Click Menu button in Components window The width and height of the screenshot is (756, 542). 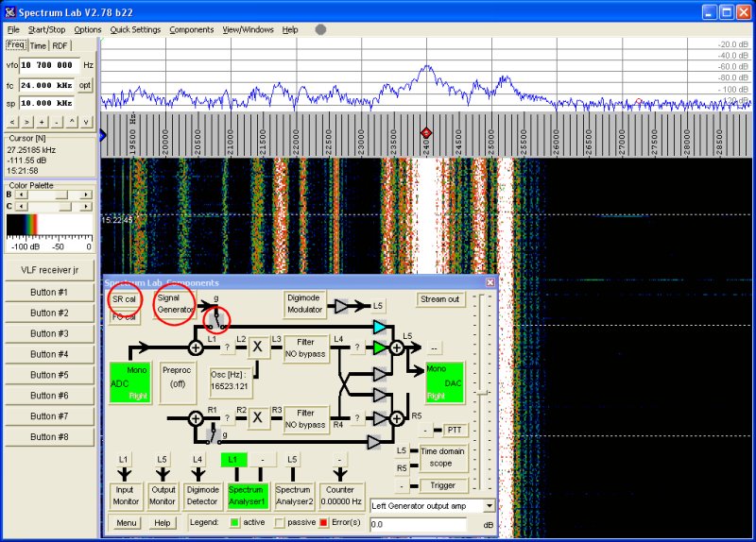point(127,523)
